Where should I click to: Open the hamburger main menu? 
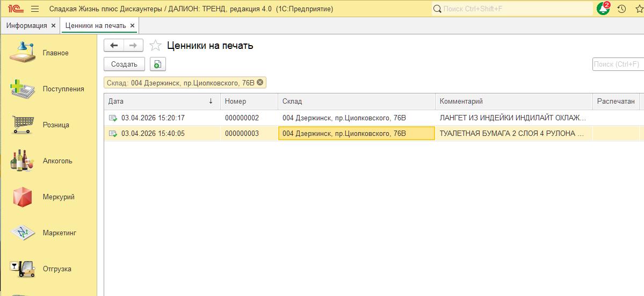(35, 9)
